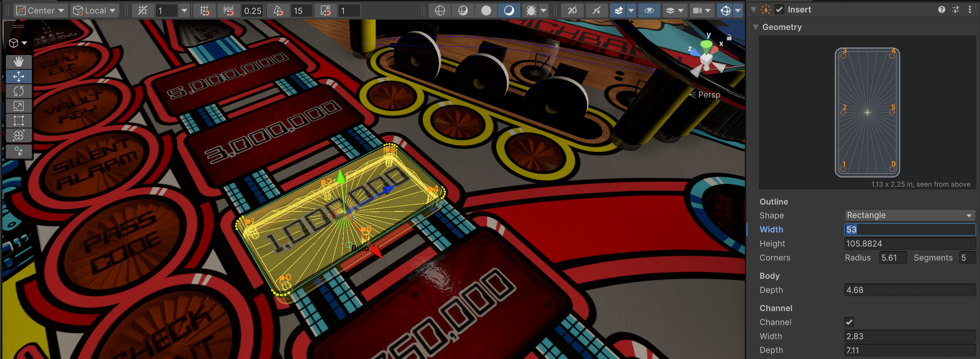Click the Height value field
980x359 pixels.
pyautogui.click(x=910, y=244)
